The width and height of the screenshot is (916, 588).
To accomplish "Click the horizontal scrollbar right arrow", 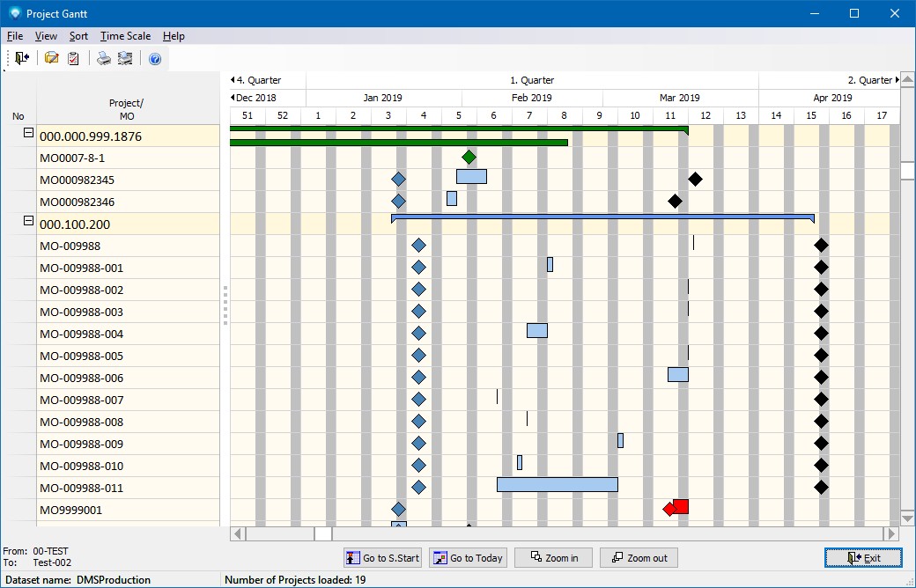I will click(x=892, y=533).
